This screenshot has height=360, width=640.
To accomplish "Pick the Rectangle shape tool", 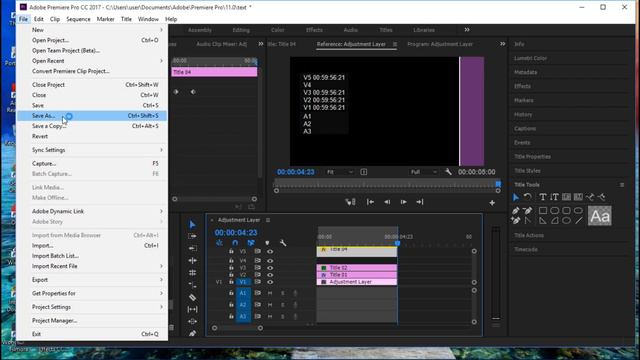I will tap(542, 211).
